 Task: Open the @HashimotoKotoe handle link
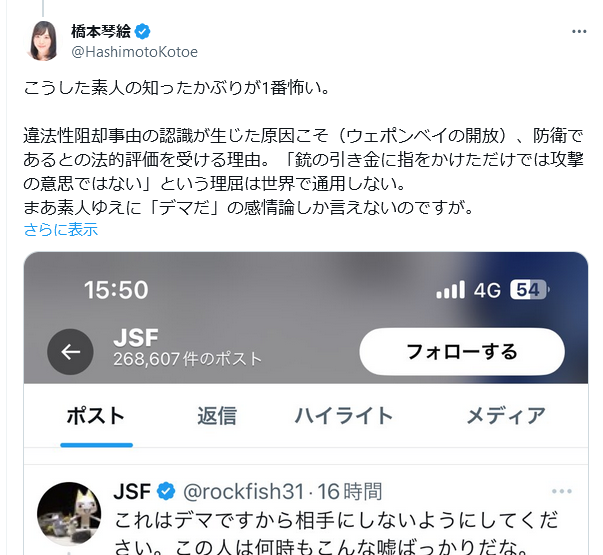(135, 52)
